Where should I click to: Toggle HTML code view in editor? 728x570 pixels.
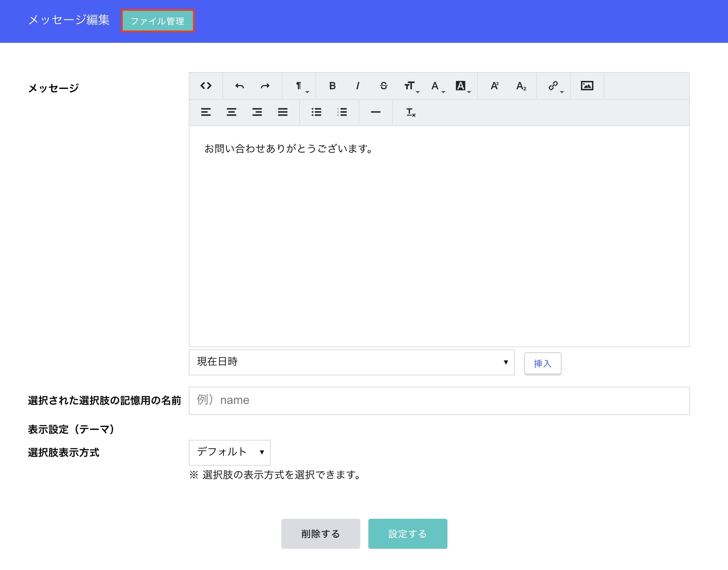tap(206, 86)
